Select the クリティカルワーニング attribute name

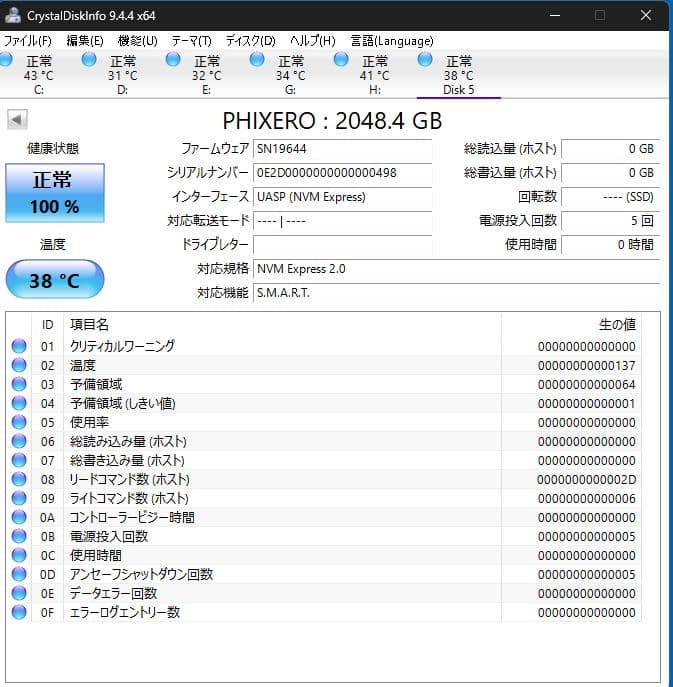(122, 346)
